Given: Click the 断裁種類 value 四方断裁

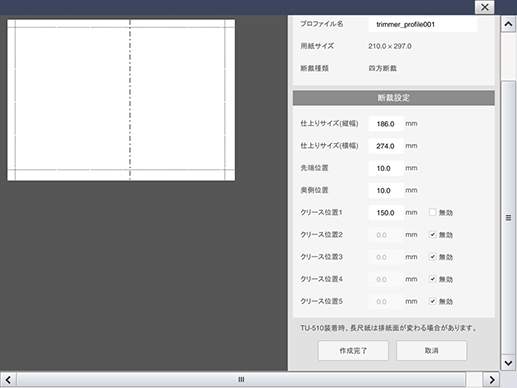Looking at the screenshot, I should 382,68.
